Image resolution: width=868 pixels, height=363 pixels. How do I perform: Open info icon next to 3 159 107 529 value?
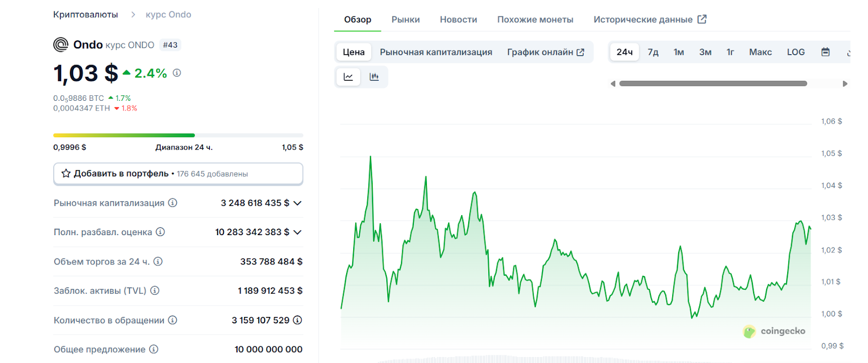[297, 320]
